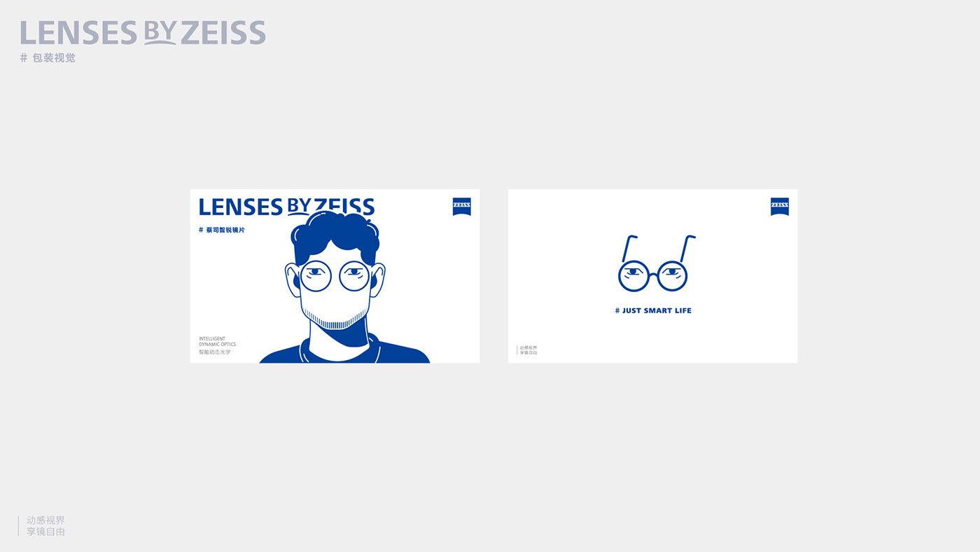Select the INTELLIGENT DYNAMIC OPTICS text

(217, 342)
